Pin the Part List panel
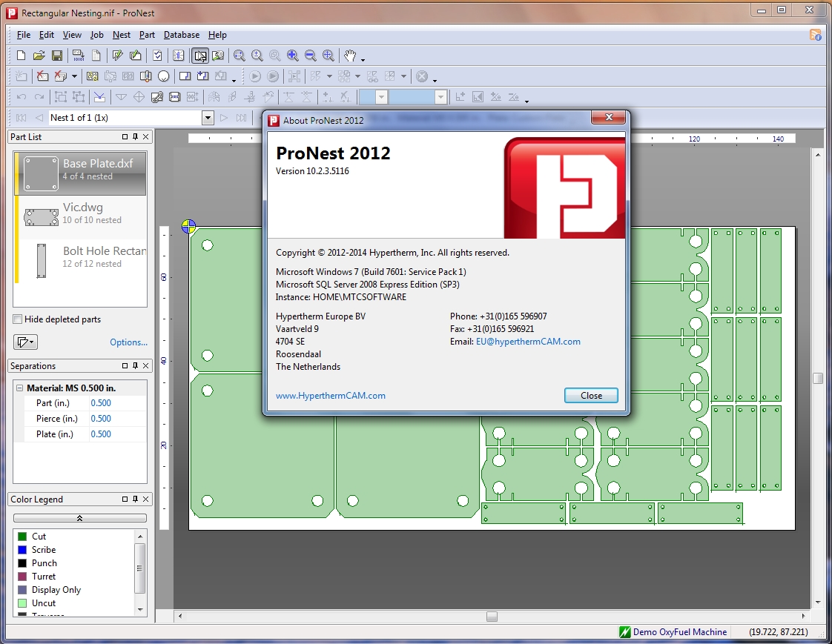This screenshot has height=644, width=832. [x=136, y=137]
